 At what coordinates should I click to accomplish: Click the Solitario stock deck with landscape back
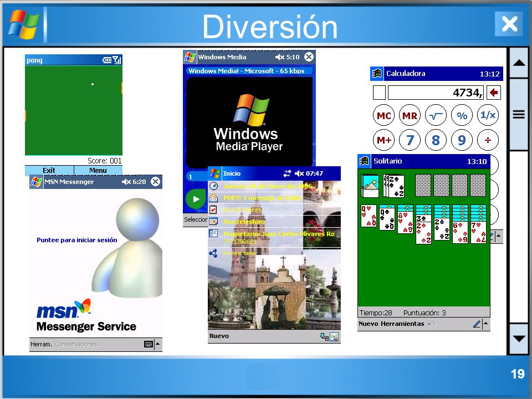tap(370, 186)
